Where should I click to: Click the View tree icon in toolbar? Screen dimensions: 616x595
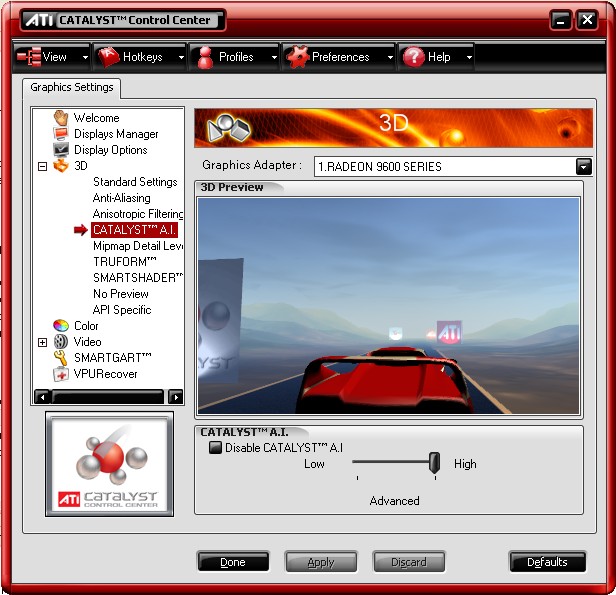click(29, 57)
